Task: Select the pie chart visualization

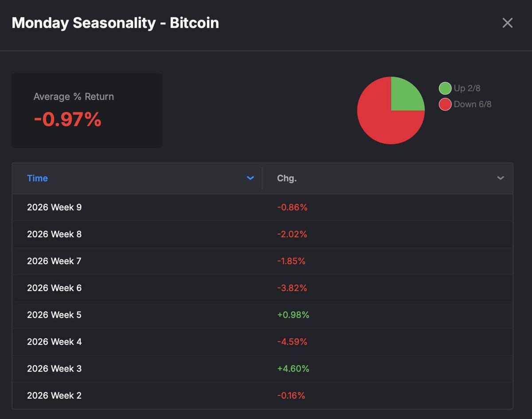Action: (x=390, y=111)
